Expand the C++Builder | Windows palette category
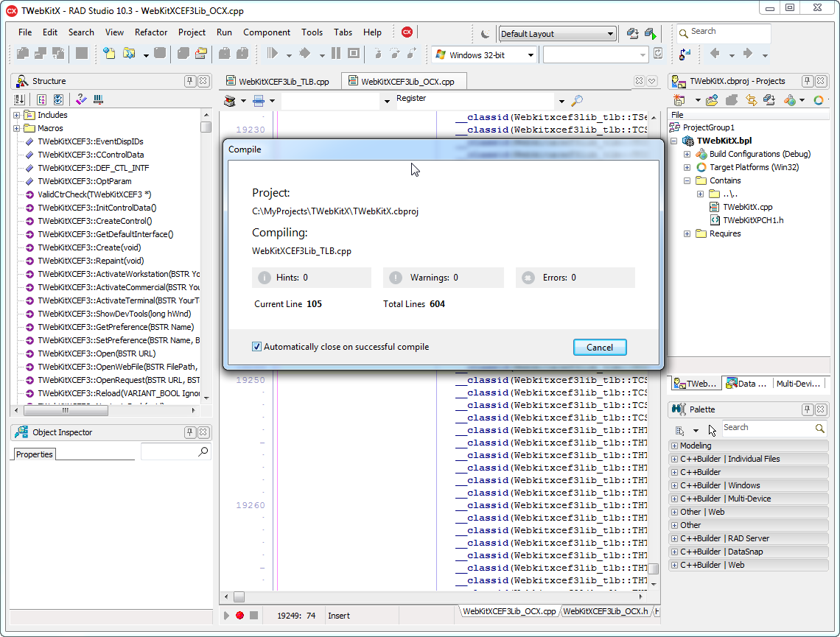Image resolution: width=840 pixels, height=637 pixels. (674, 485)
